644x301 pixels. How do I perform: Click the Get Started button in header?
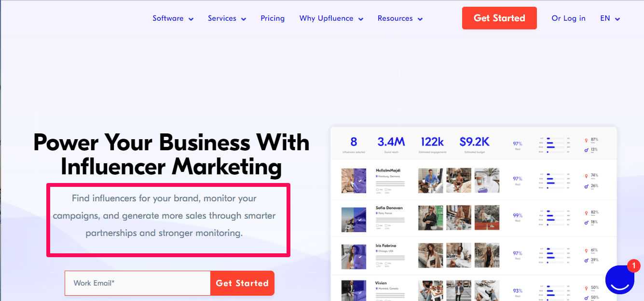(499, 18)
